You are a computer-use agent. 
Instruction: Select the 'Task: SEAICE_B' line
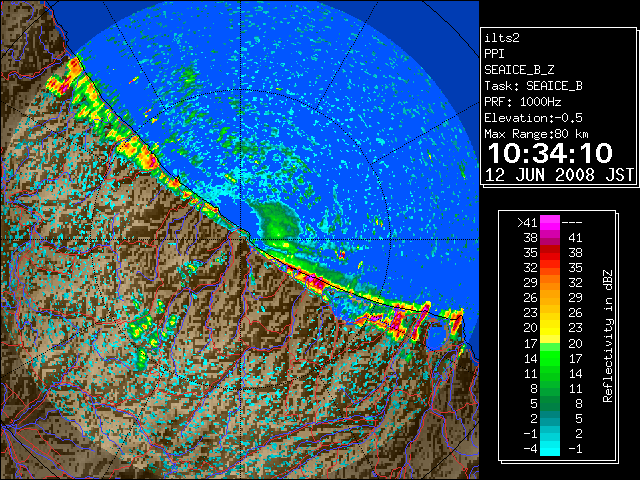tap(533, 86)
